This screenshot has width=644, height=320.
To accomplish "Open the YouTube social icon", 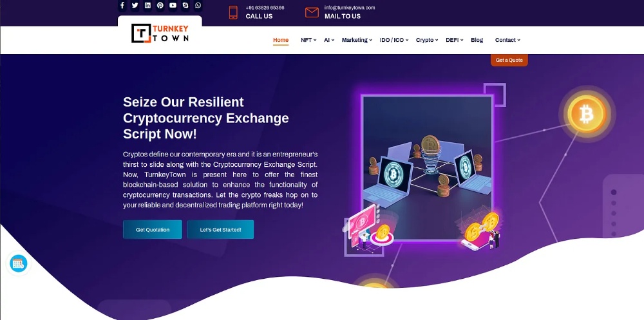I will tap(173, 5).
